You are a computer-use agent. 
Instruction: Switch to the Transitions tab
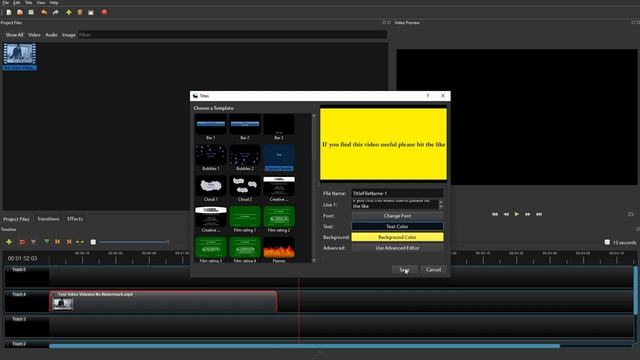[48, 219]
